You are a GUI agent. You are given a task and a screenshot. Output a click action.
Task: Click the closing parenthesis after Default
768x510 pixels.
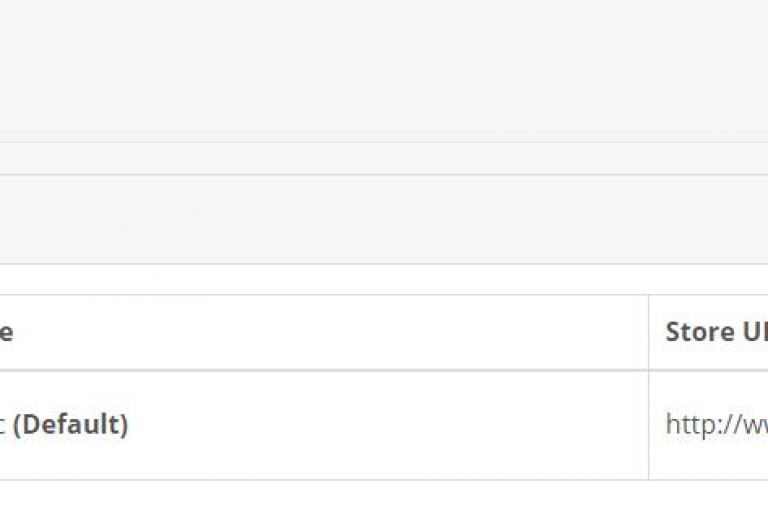[x=124, y=424]
